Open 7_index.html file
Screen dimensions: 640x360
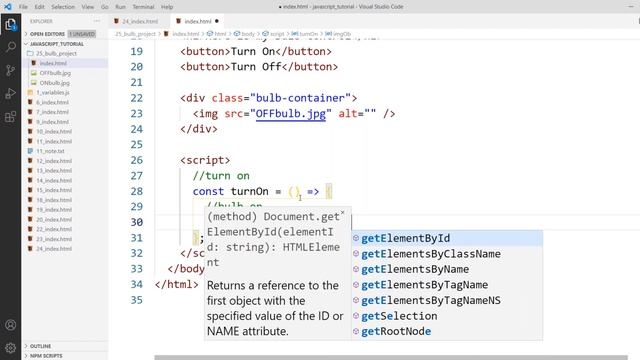[52, 112]
